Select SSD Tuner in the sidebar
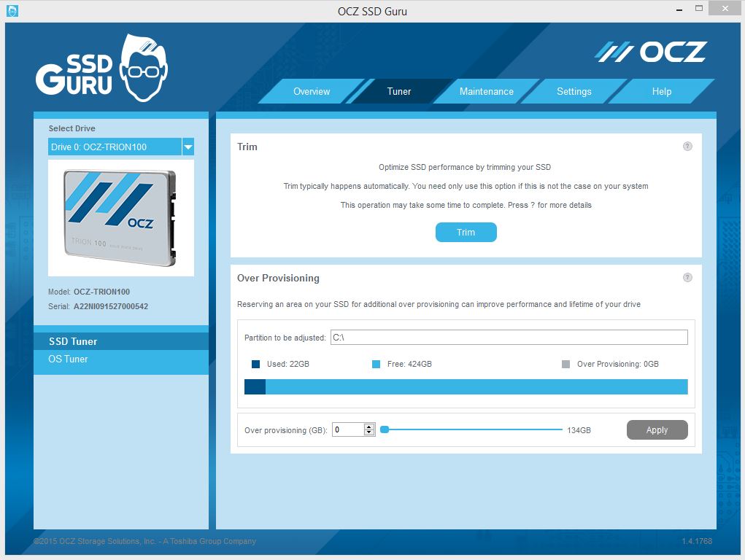 [x=121, y=341]
